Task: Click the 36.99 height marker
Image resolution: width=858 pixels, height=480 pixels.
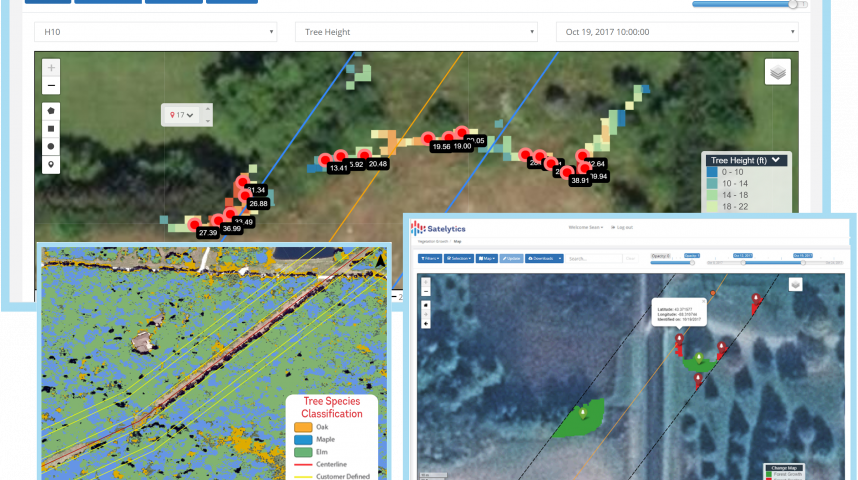Action: (218, 221)
